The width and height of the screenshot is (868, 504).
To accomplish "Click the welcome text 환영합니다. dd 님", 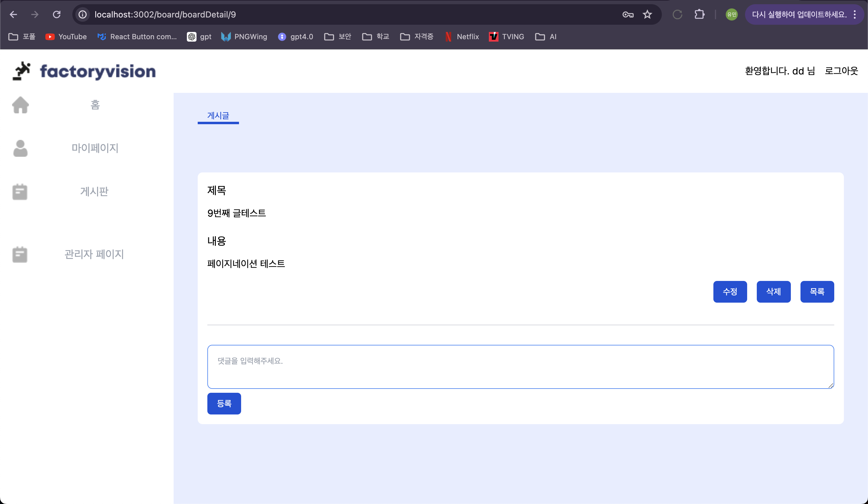I will pyautogui.click(x=780, y=71).
